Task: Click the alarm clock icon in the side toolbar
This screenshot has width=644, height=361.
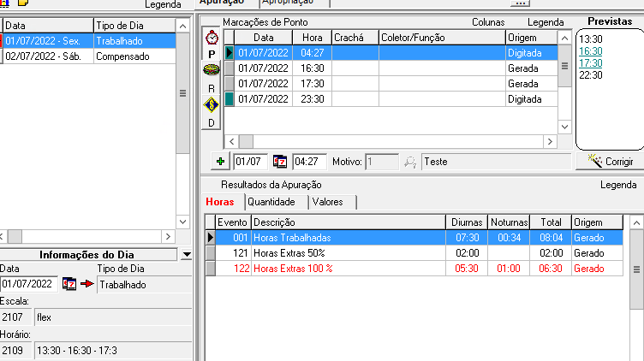Action: 212,38
